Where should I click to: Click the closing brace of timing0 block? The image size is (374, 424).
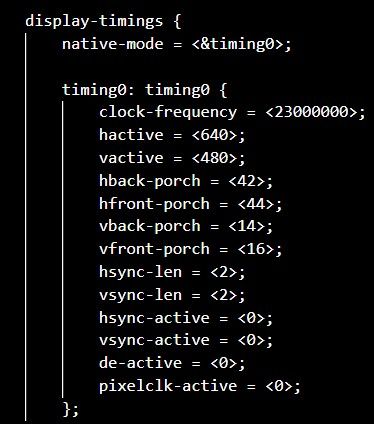click(71, 409)
